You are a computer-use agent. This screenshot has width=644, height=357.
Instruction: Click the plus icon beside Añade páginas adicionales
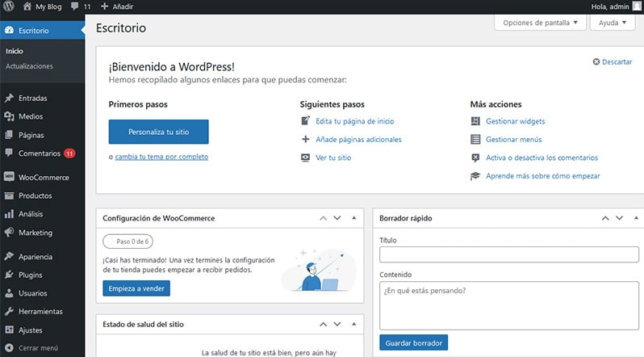pyautogui.click(x=306, y=139)
